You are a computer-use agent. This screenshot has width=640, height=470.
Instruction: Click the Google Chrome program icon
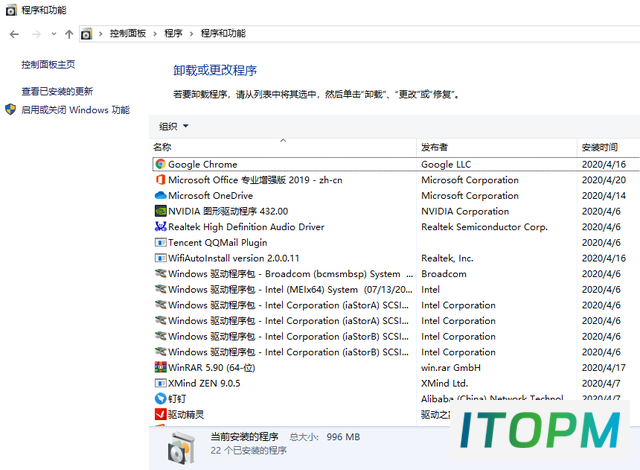pyautogui.click(x=160, y=164)
